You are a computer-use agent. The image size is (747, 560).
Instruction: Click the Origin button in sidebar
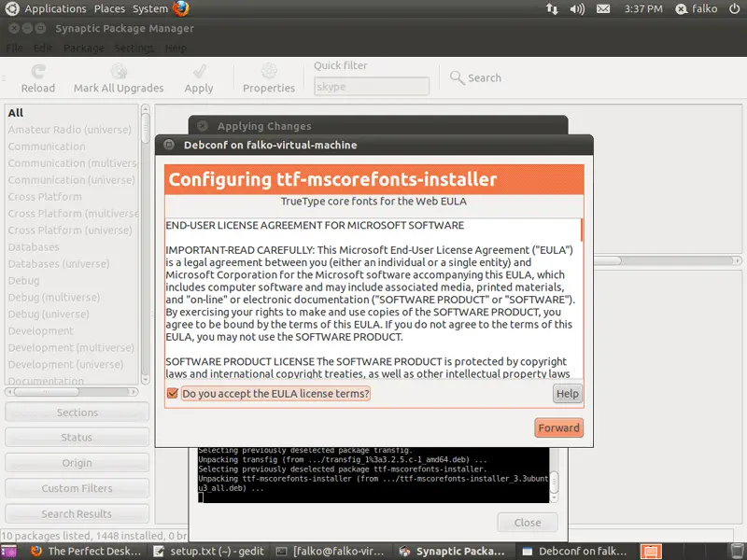(78, 463)
